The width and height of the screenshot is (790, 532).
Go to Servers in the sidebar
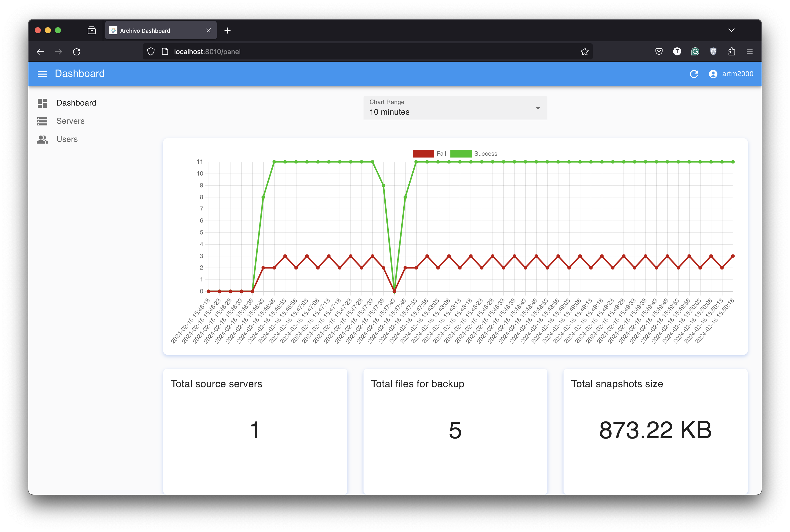click(70, 121)
